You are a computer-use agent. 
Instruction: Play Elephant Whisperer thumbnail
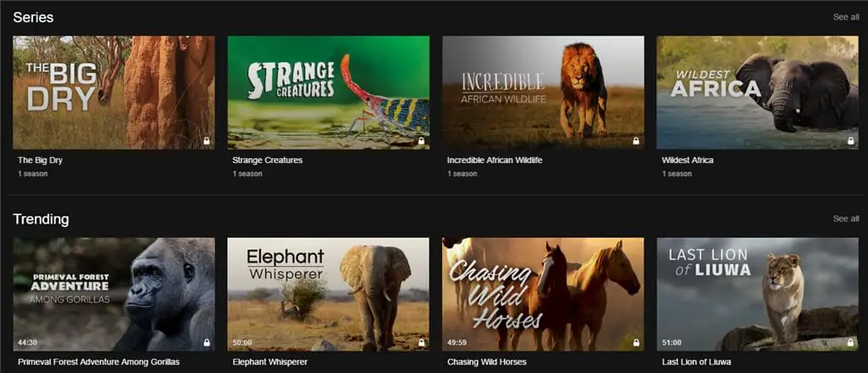pyautogui.click(x=328, y=295)
